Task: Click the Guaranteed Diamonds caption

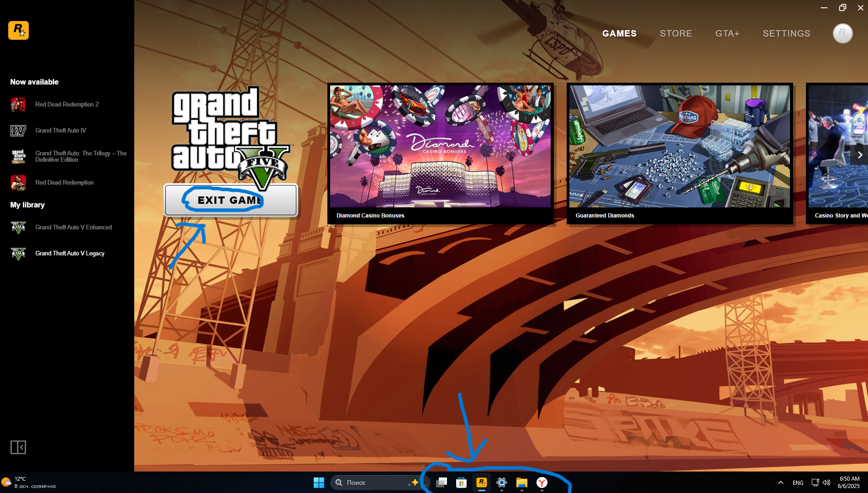Action: (605, 216)
